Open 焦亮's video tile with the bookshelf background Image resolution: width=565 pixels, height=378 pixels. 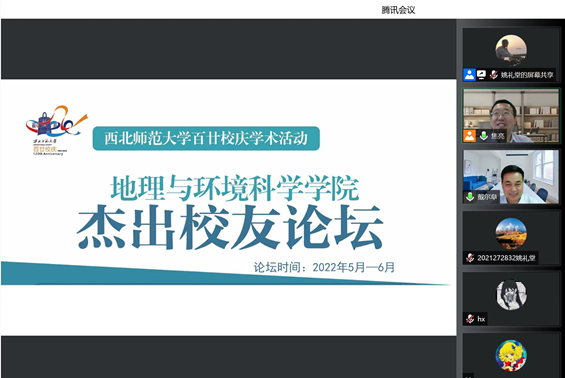coord(511,116)
